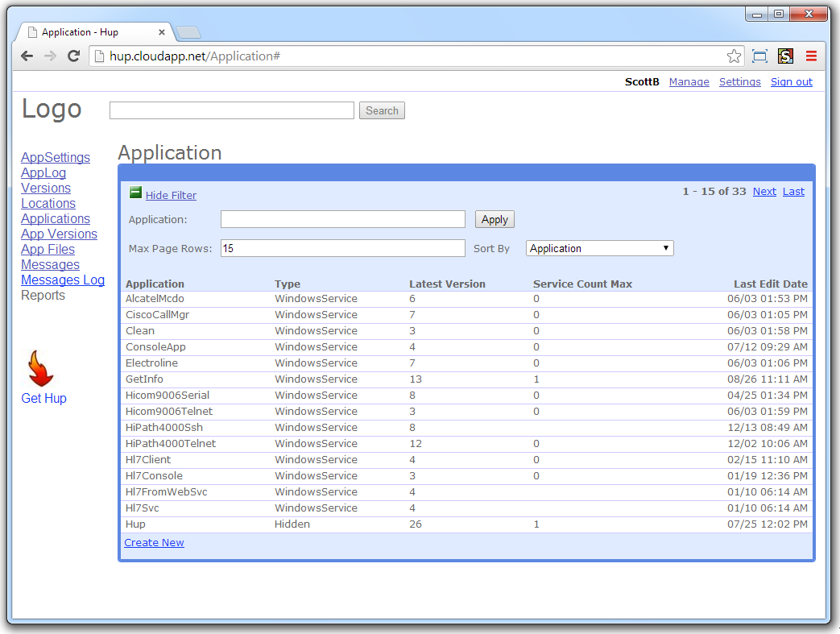Click the Search button next to the logo
Viewport: 840px width, 634px height.
coord(382,111)
